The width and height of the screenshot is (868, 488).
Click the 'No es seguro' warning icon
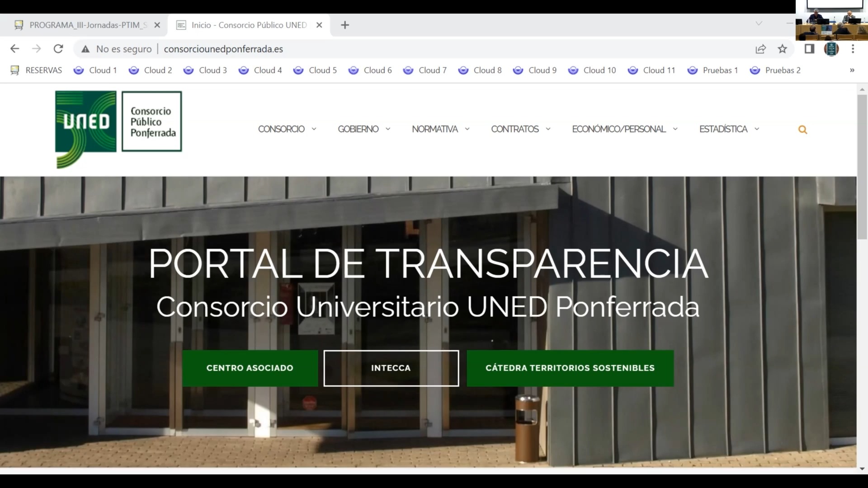coord(85,49)
